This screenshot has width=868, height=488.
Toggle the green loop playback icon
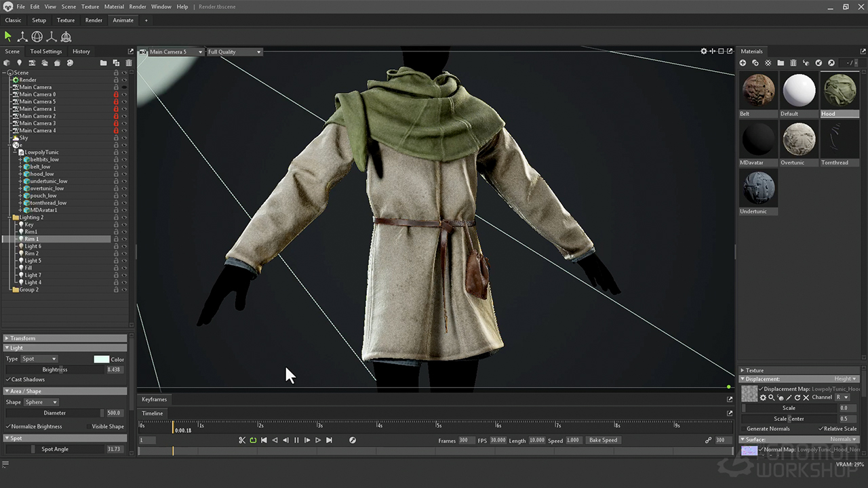pyautogui.click(x=253, y=441)
